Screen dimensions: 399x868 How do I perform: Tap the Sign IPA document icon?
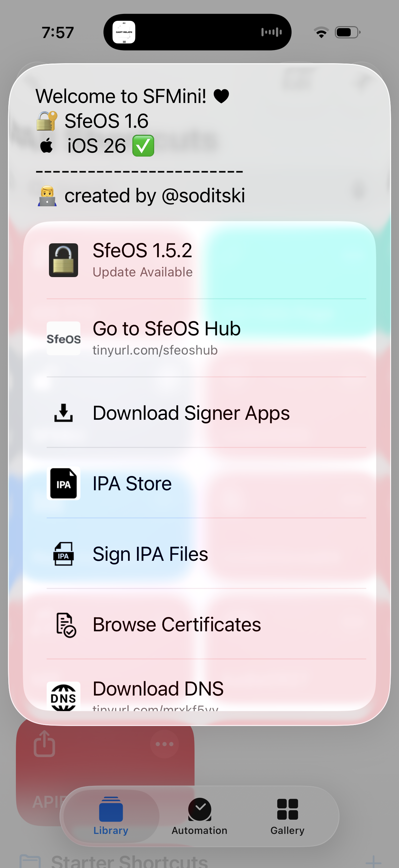63,554
